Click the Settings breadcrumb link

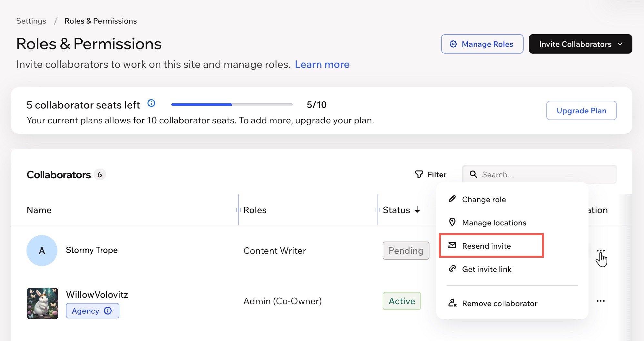[31, 21]
